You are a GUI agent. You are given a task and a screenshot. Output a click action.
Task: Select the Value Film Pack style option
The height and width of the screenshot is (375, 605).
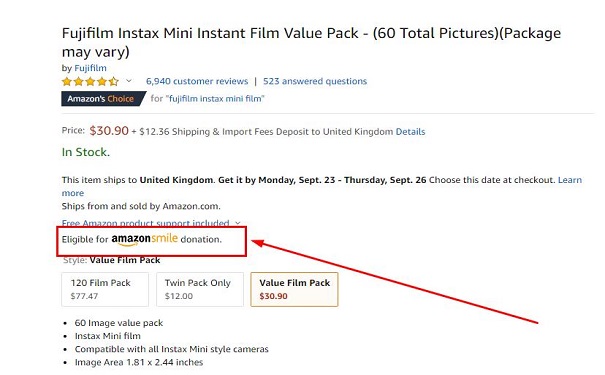tap(294, 289)
